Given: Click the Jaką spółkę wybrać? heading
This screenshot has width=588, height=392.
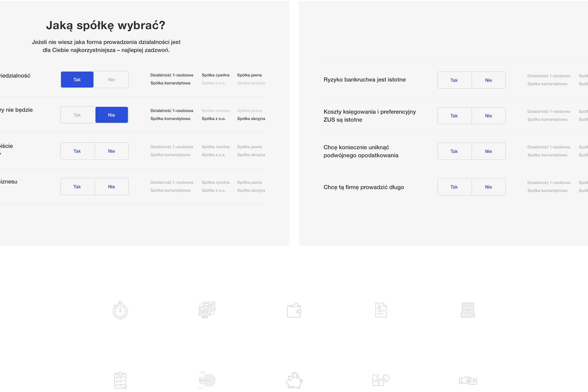Looking at the screenshot, I should pos(106,25).
